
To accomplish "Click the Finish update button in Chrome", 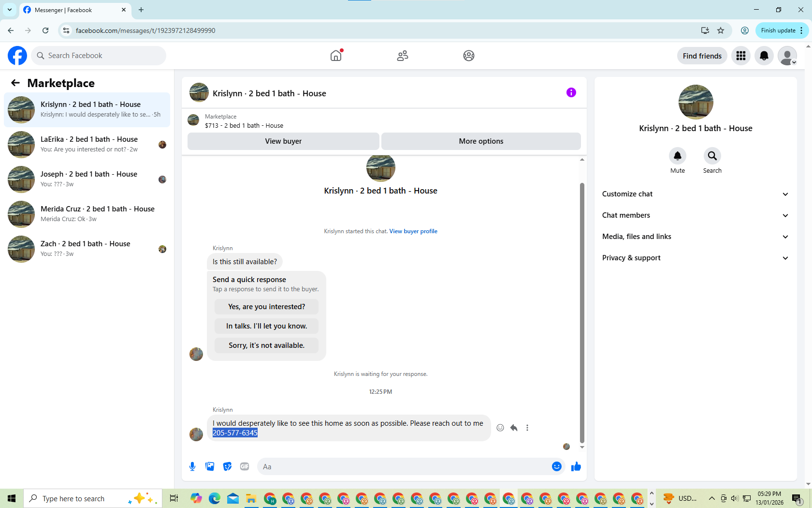I will tap(782, 30).
